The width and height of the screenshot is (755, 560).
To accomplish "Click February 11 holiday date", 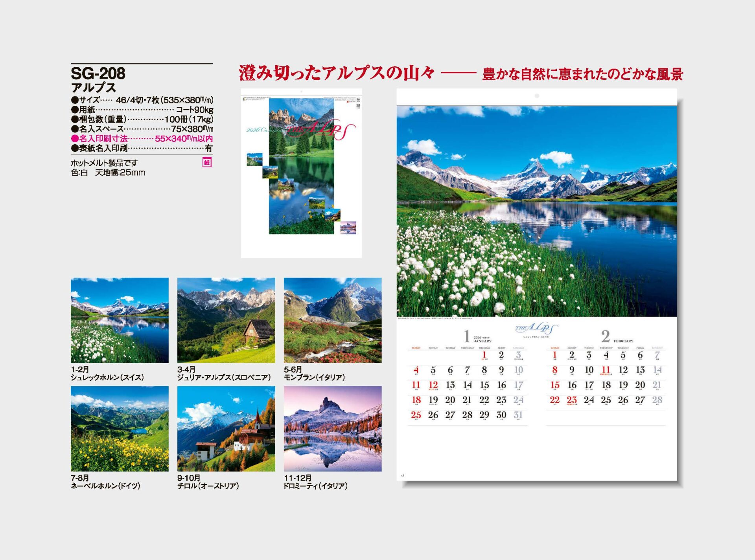I will (606, 370).
